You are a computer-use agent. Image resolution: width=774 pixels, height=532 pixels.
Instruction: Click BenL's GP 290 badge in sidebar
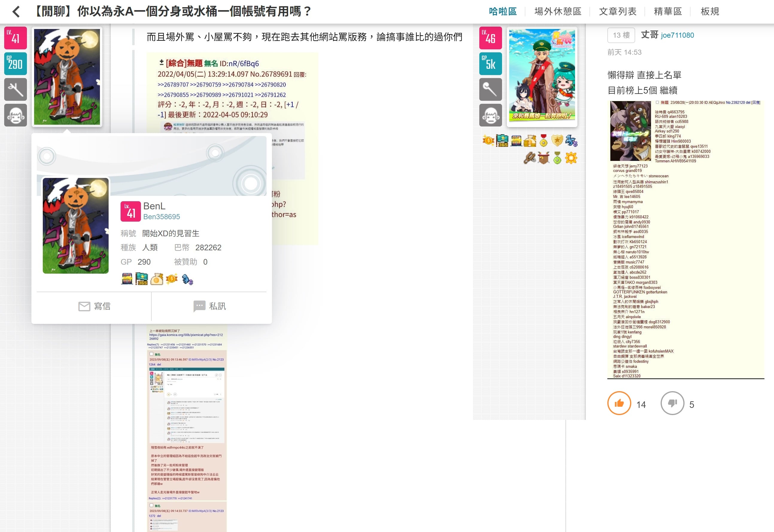tap(15, 63)
